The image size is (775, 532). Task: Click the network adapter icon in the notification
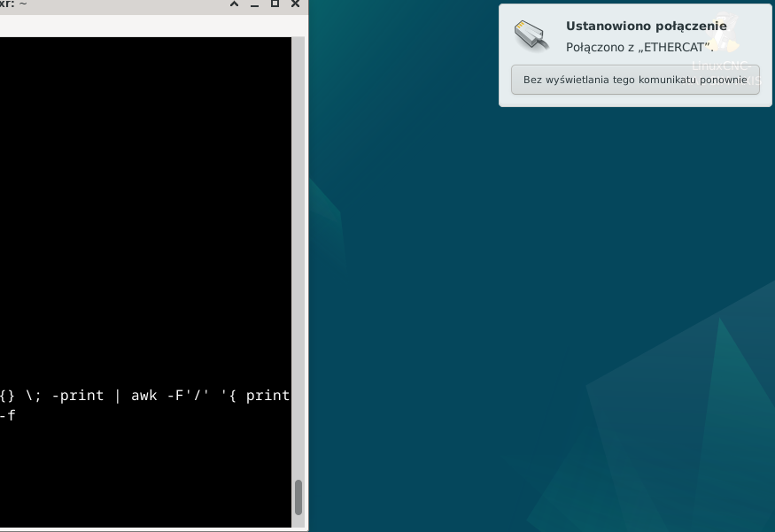point(531,35)
